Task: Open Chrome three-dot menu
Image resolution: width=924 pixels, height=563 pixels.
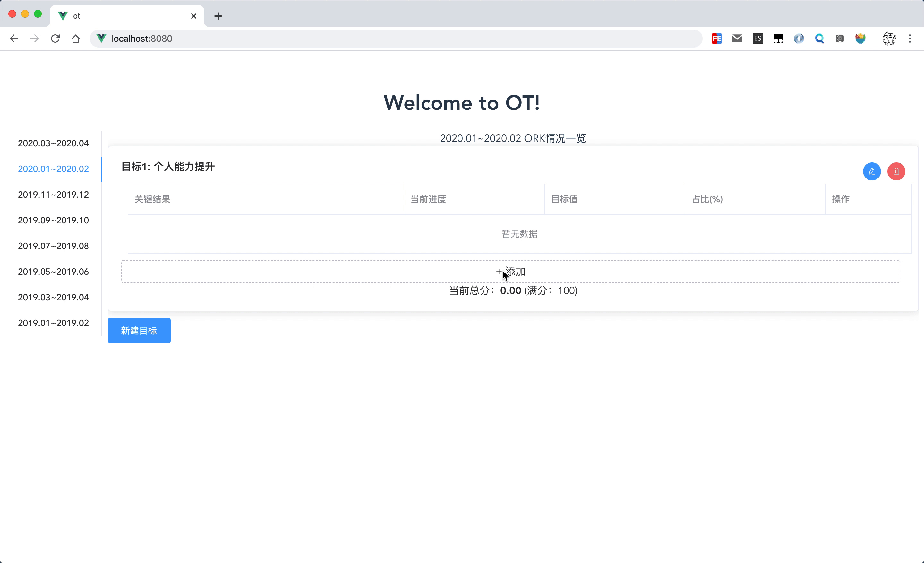Action: [x=909, y=39]
